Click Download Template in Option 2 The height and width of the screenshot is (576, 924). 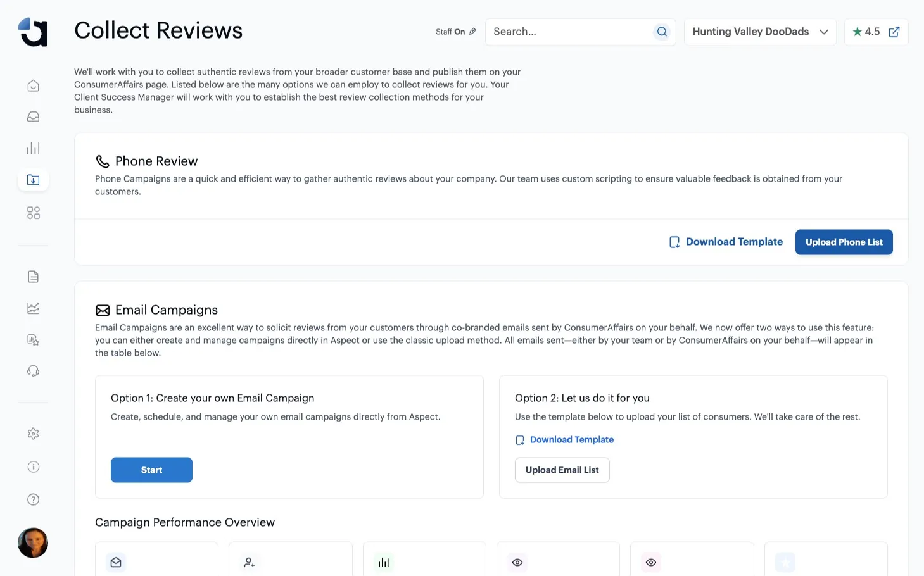pos(564,439)
